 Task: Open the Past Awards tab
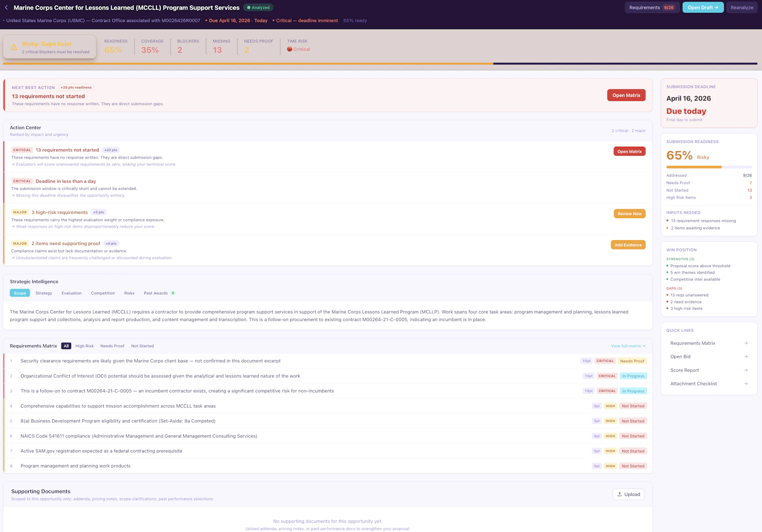coord(160,293)
